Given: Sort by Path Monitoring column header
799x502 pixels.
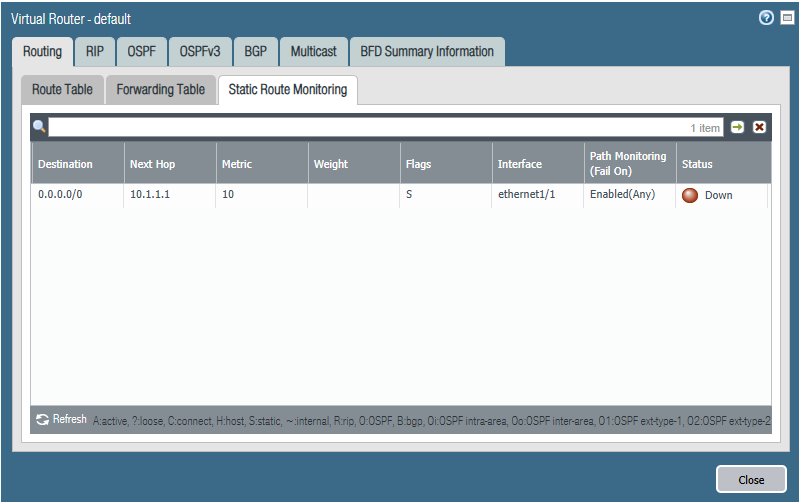Looking at the screenshot, I should click(630, 164).
